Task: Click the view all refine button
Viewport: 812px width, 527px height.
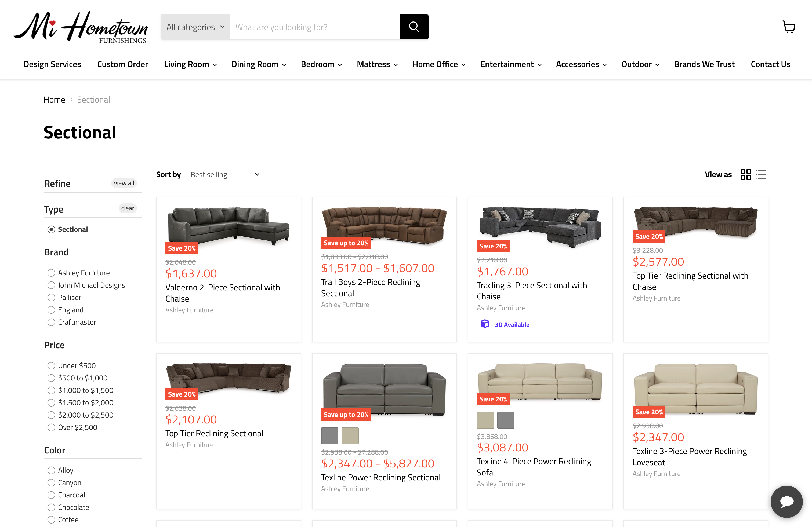Action: (x=124, y=183)
